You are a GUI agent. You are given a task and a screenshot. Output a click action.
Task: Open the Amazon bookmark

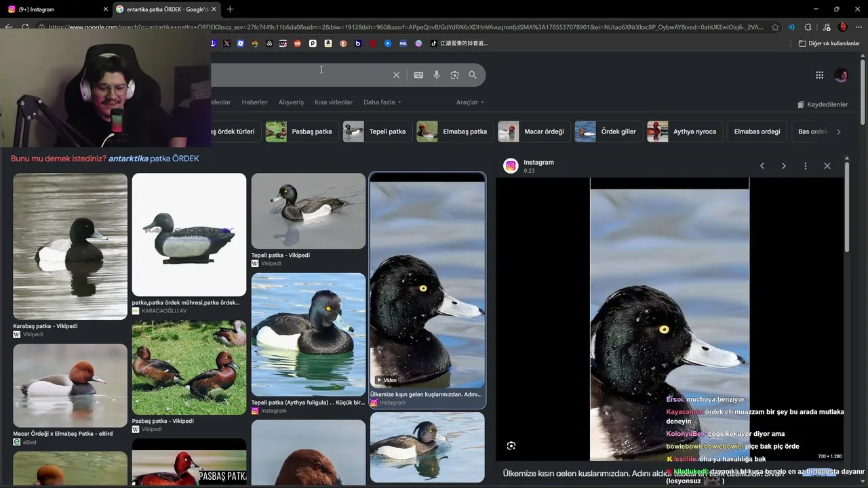(x=328, y=43)
